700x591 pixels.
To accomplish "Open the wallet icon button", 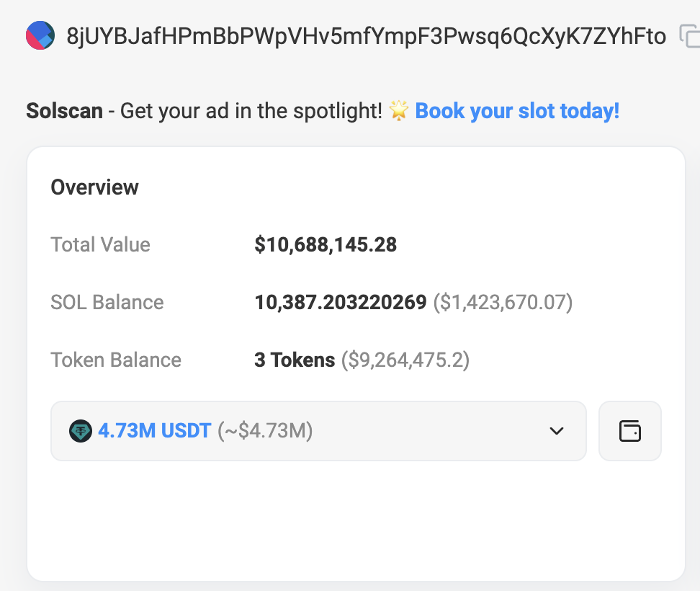I will tap(629, 431).
